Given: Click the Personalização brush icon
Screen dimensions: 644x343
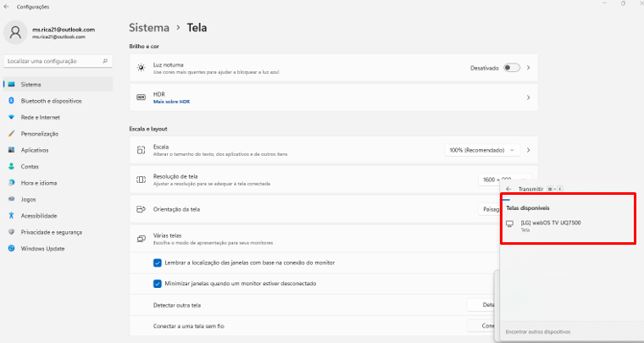Looking at the screenshot, I should 12,134.
